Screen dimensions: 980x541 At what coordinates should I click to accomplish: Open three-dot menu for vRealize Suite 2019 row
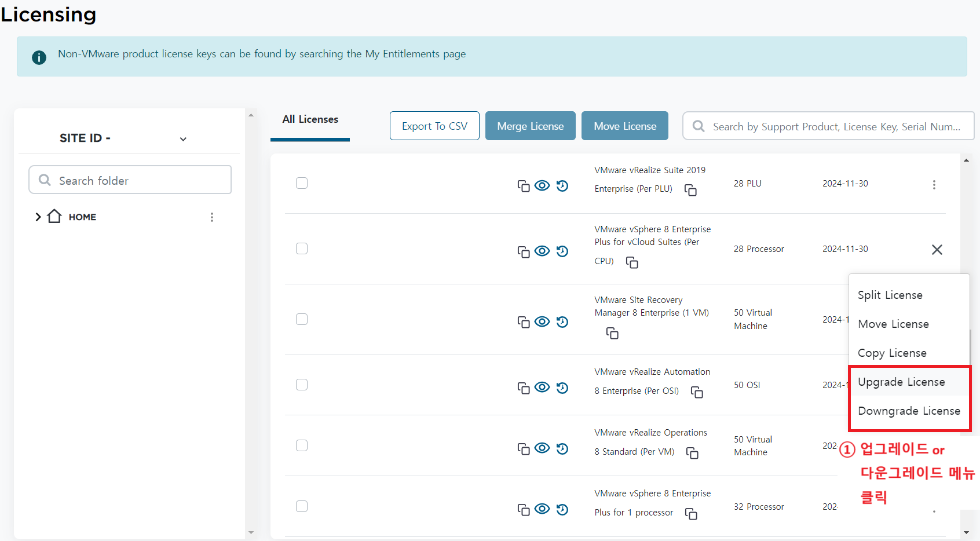coord(934,185)
